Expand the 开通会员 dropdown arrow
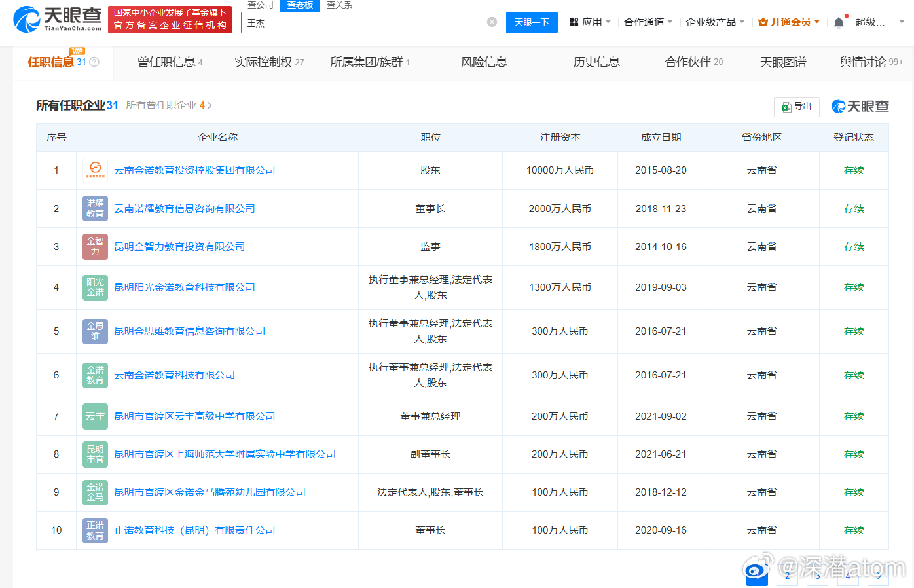 [x=817, y=22]
